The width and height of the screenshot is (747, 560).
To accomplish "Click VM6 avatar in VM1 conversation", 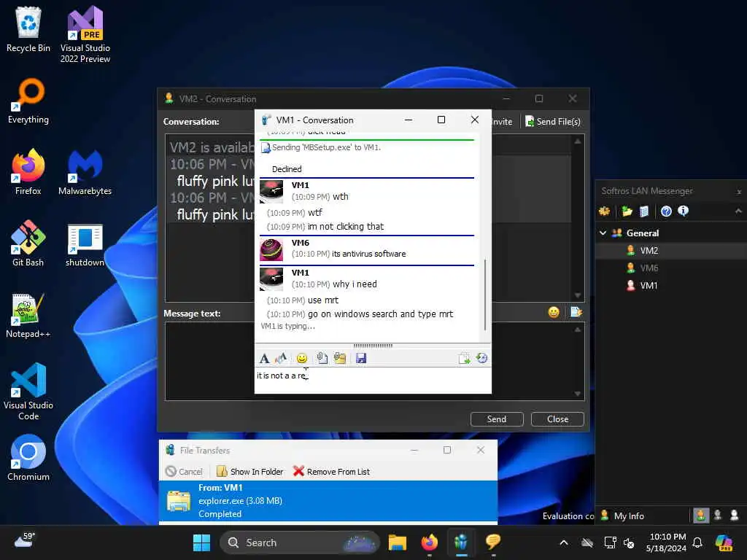I will [x=271, y=249].
